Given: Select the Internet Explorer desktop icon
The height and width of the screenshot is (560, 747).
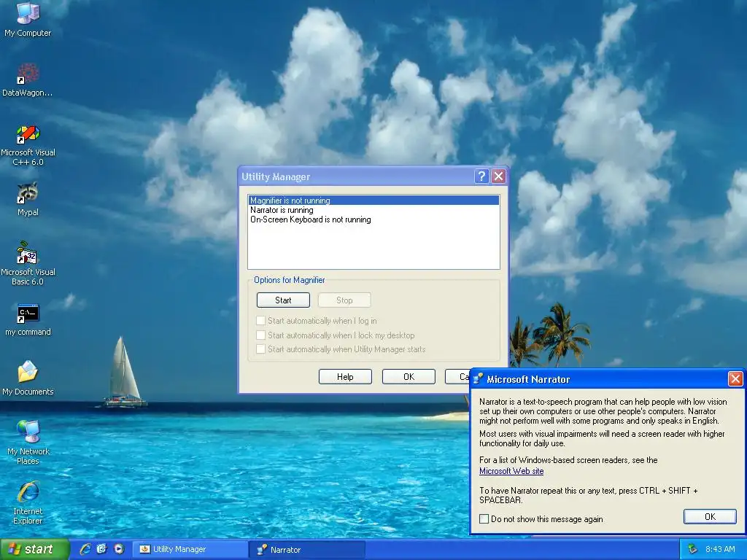Looking at the screenshot, I should (x=28, y=502).
